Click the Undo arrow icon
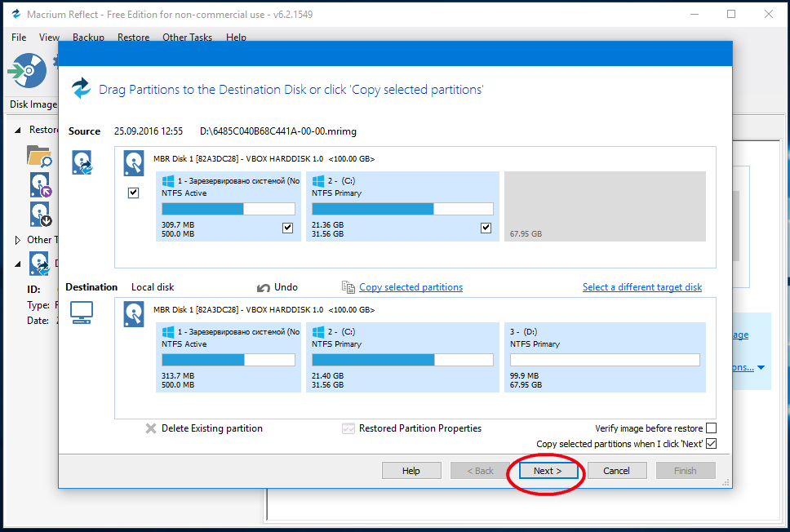The image size is (790, 532). point(264,288)
